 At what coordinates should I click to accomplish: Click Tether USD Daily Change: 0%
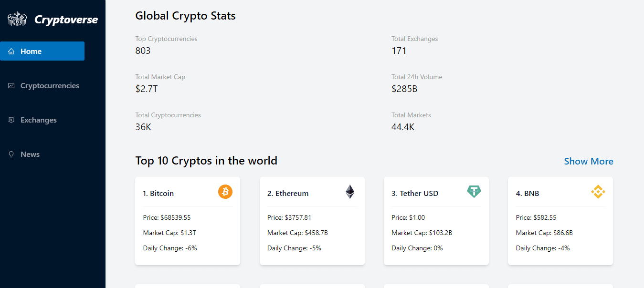[417, 248]
